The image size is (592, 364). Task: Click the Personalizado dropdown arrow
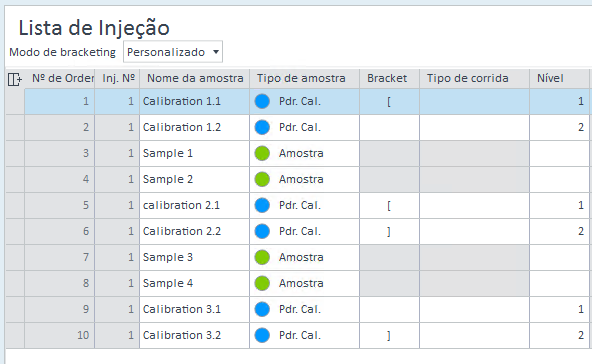click(216, 52)
